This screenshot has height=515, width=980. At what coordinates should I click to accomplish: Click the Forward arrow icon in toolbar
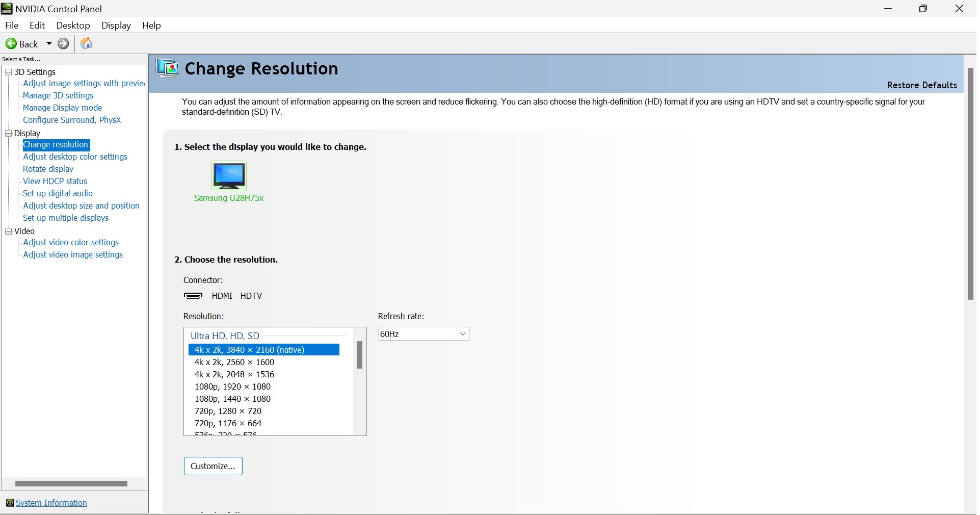coord(64,44)
